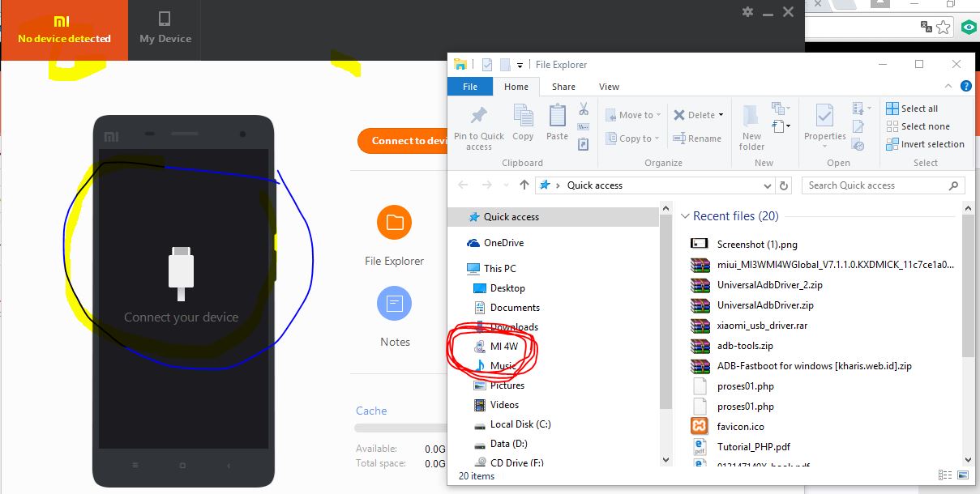Open the Move to dropdown
This screenshot has width=980, height=494.
coord(633,115)
